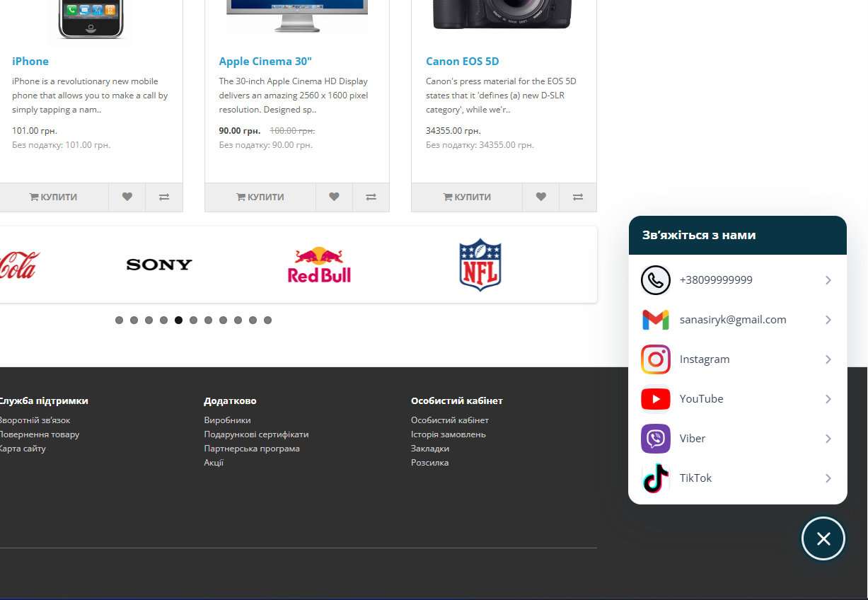Open the Apple Cinema 30" title link
Screen dimensions: 868x600
[x=265, y=62]
